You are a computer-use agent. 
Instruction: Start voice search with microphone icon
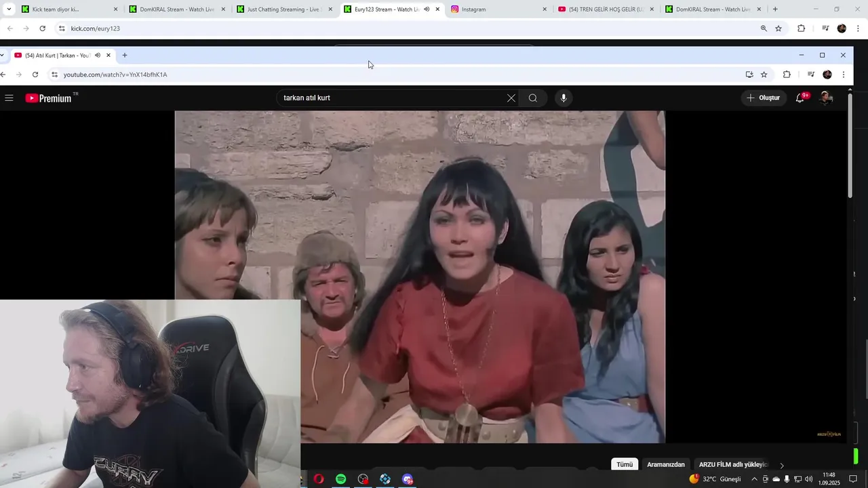tap(564, 98)
